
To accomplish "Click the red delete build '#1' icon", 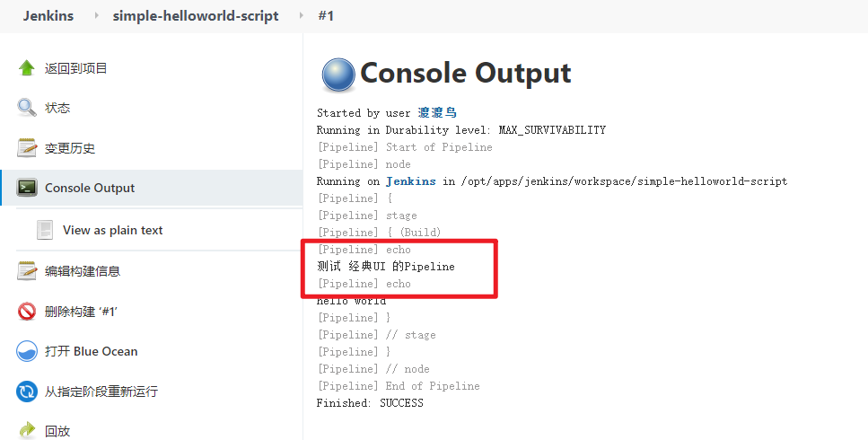I will click(x=27, y=311).
